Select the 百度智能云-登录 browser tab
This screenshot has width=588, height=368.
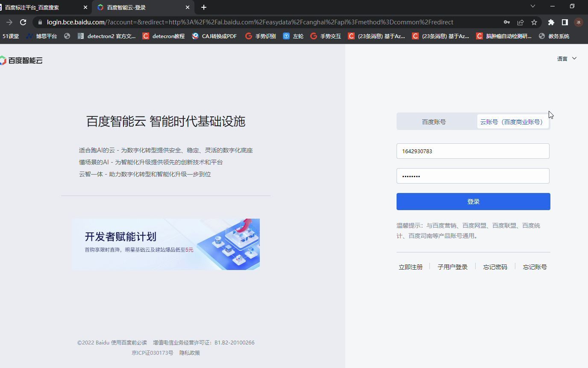(x=143, y=7)
